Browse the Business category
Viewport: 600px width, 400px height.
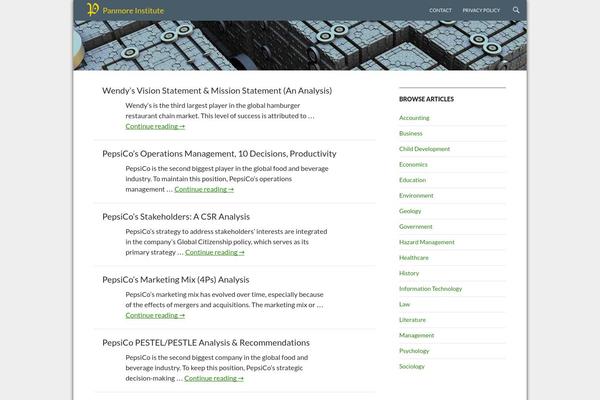click(411, 134)
